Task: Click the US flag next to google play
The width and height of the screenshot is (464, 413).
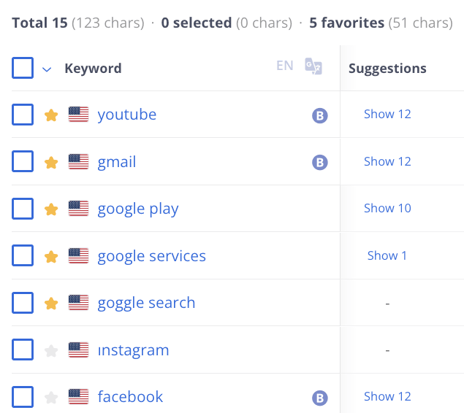Action: tap(79, 209)
